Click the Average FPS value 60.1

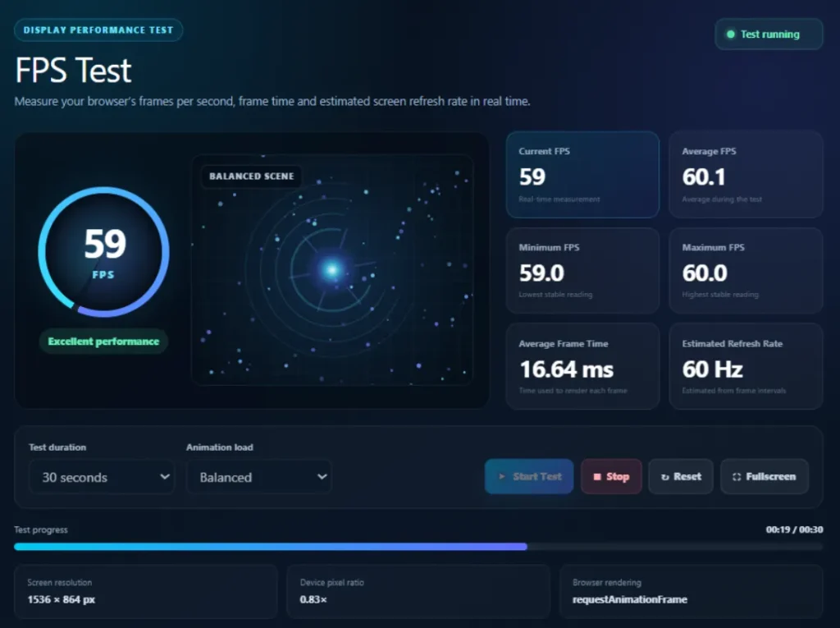point(704,177)
